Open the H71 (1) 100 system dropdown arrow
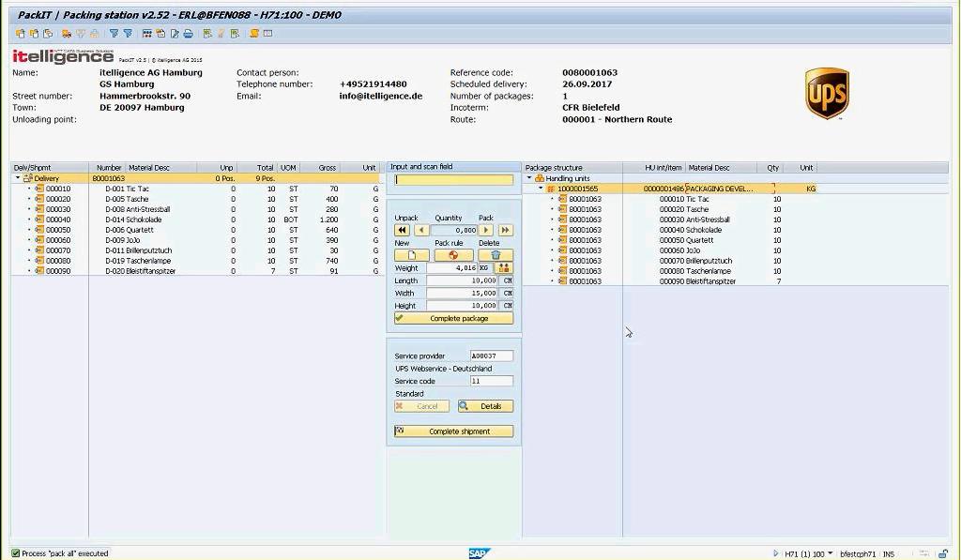The height and width of the screenshot is (560, 961). point(830,553)
